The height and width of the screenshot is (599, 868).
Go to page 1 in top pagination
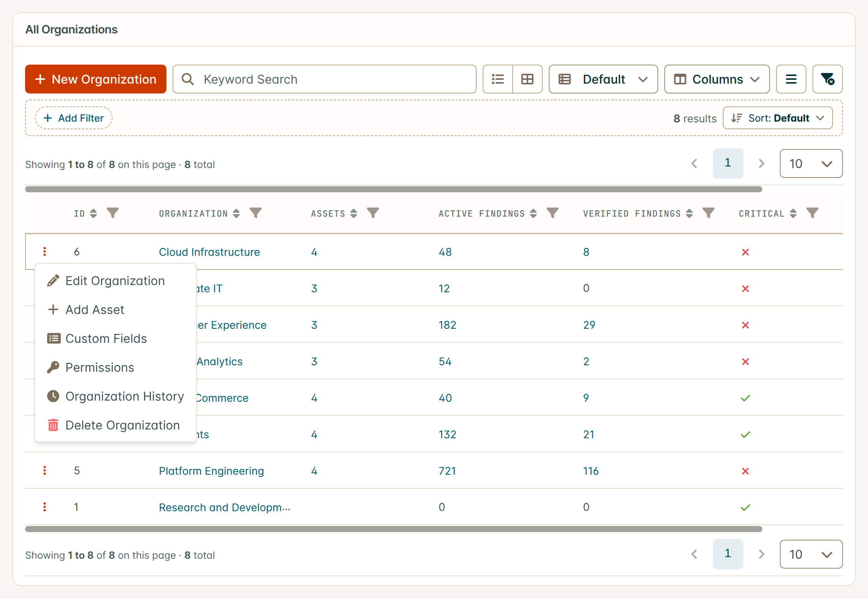point(728,163)
